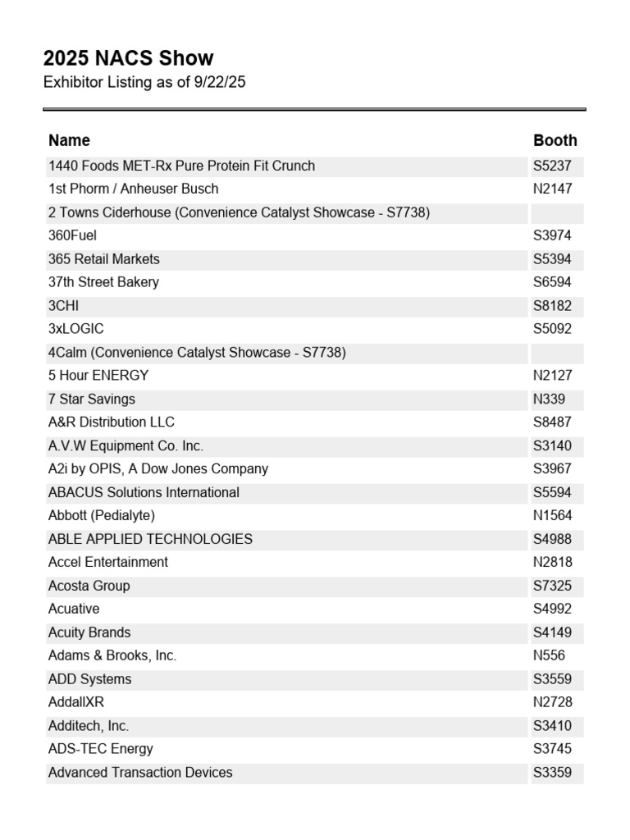Viewport: 630px width, 840px height.
Task: Click the Booth column header
Action: (555, 140)
